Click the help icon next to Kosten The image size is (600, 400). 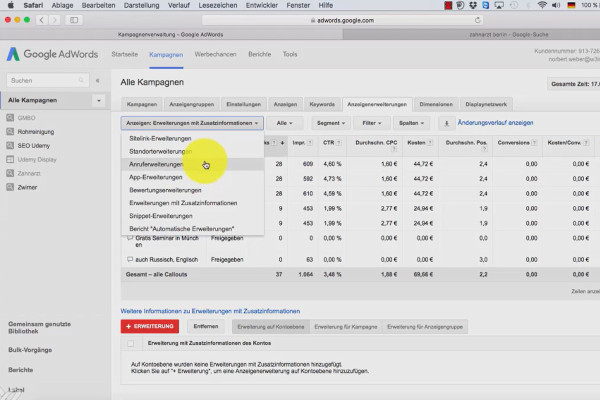click(x=430, y=143)
